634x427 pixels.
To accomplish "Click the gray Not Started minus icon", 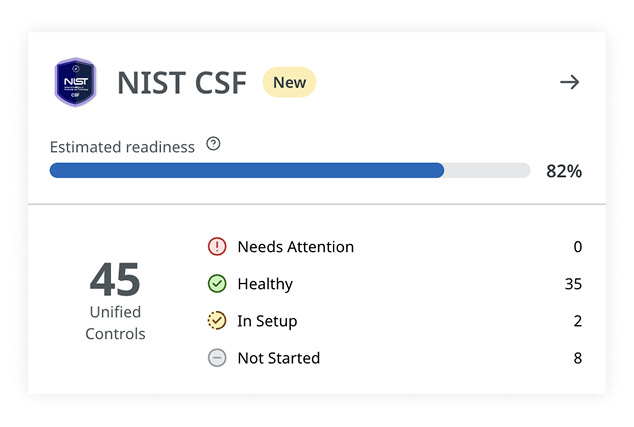I will coord(217,358).
